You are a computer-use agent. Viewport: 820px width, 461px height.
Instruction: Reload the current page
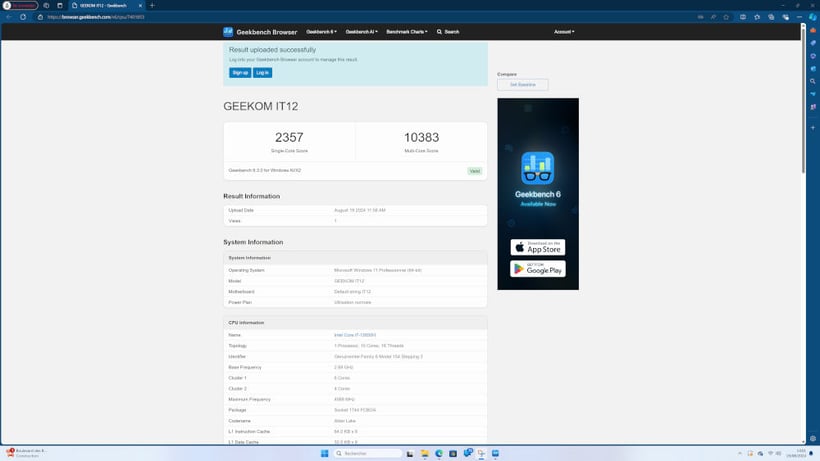23,17
